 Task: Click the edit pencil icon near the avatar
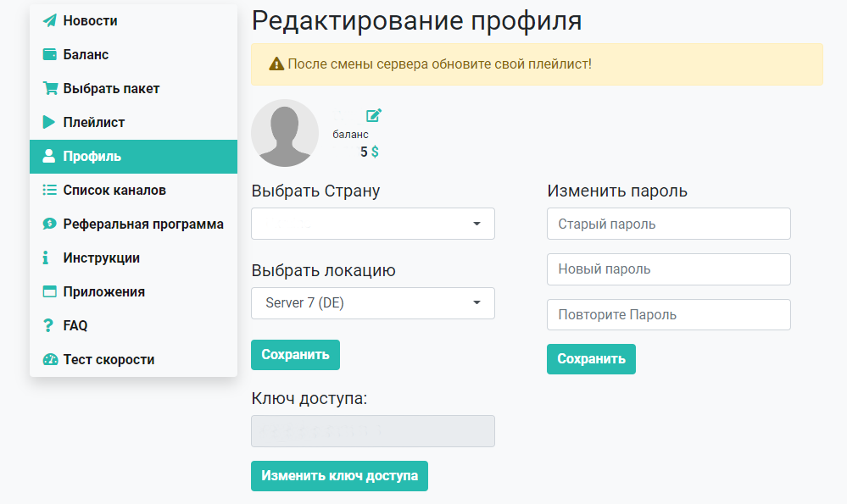click(374, 115)
